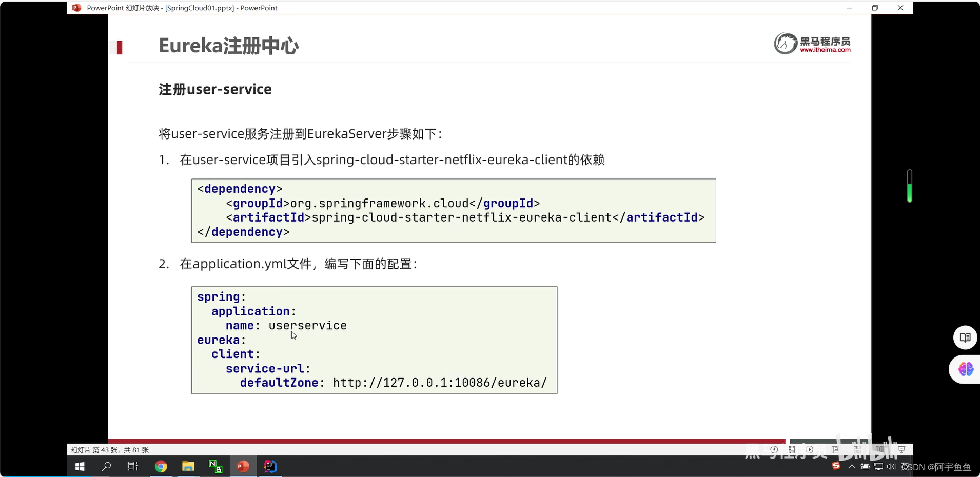
Task: Click the PowerPoint logo in title bar
Action: 77,8
